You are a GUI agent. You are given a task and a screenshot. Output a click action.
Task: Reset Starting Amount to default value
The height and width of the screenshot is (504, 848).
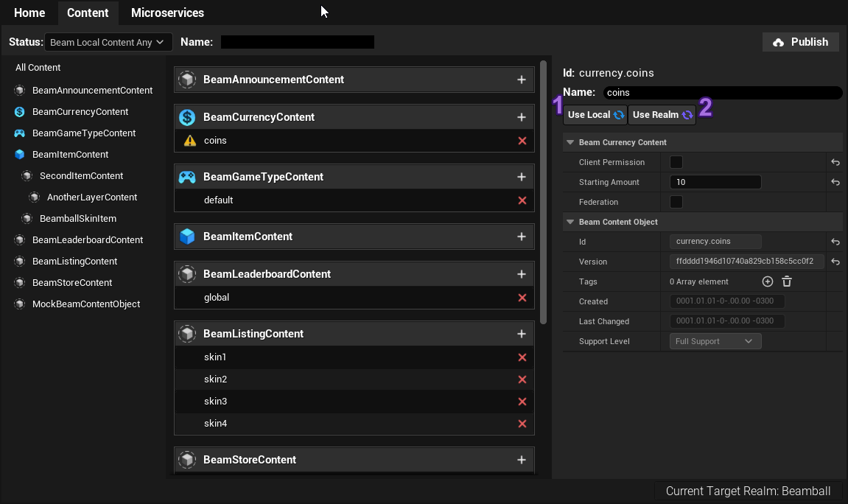coord(835,182)
